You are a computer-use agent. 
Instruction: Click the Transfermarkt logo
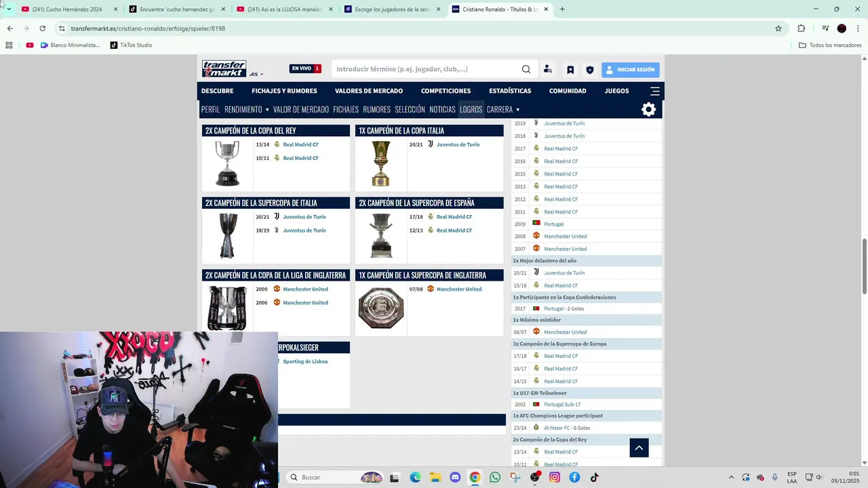[x=224, y=68]
